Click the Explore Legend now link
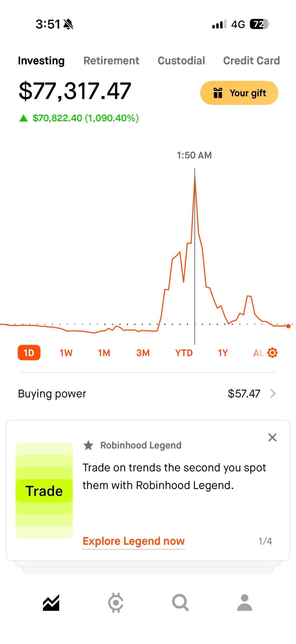296x644 pixels. tap(134, 541)
